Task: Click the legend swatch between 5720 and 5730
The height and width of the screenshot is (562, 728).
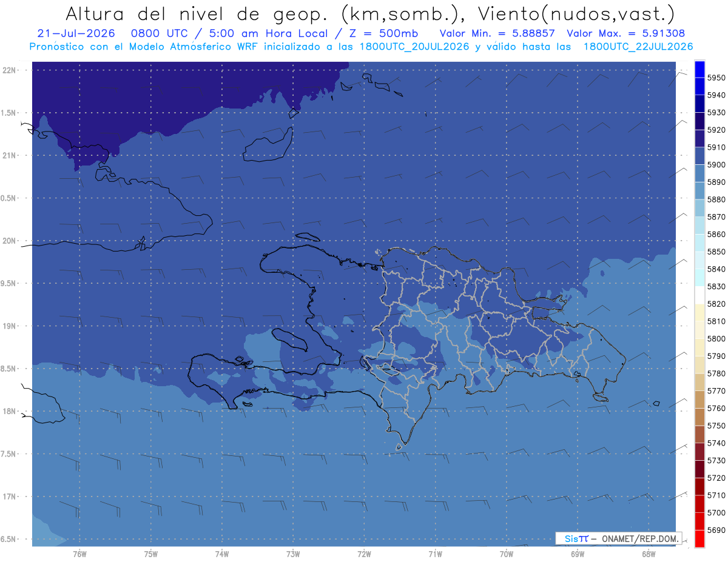Action: [x=699, y=469]
